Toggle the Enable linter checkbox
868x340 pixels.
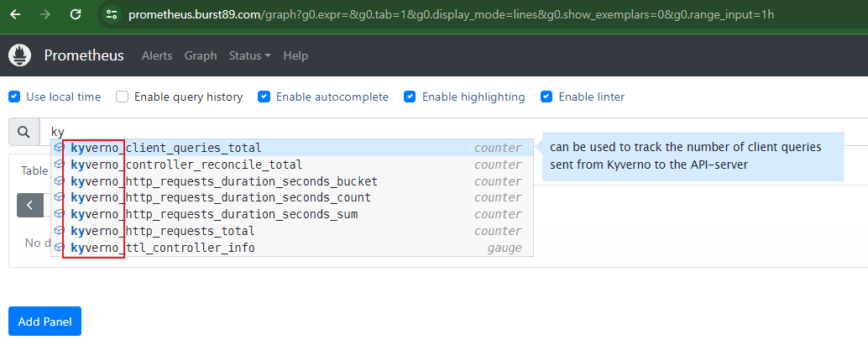546,97
